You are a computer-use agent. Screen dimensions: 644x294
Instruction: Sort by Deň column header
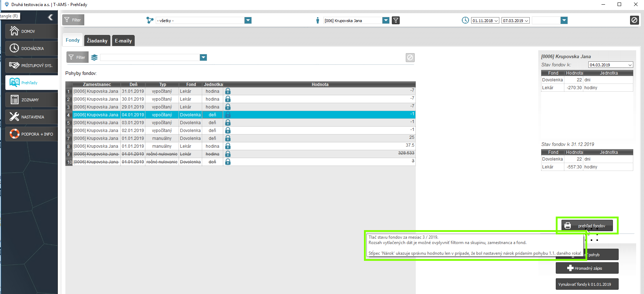(x=133, y=85)
